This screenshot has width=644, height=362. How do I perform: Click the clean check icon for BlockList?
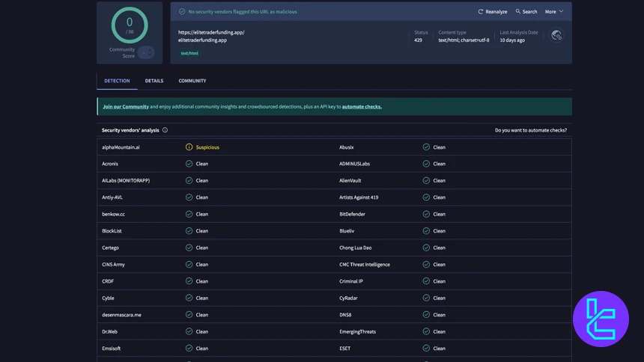coord(189,231)
